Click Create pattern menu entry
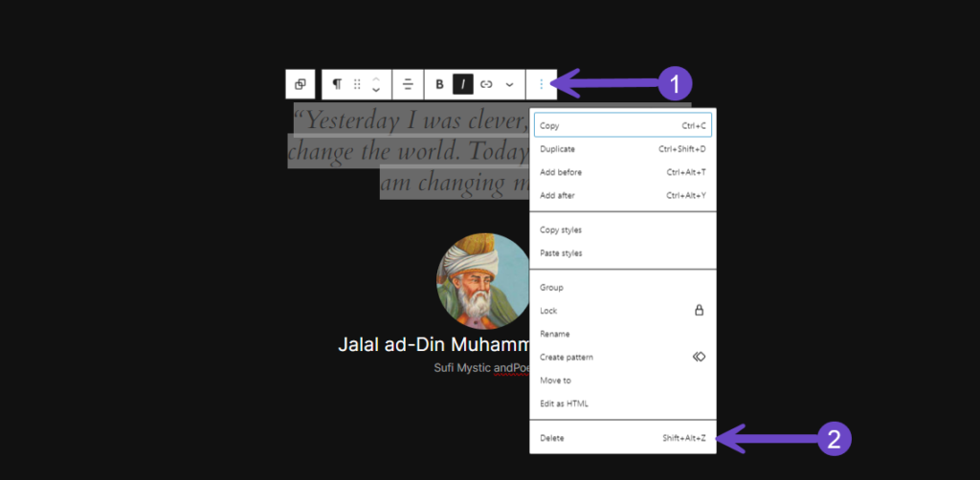The width and height of the screenshot is (980, 480). 622,357
